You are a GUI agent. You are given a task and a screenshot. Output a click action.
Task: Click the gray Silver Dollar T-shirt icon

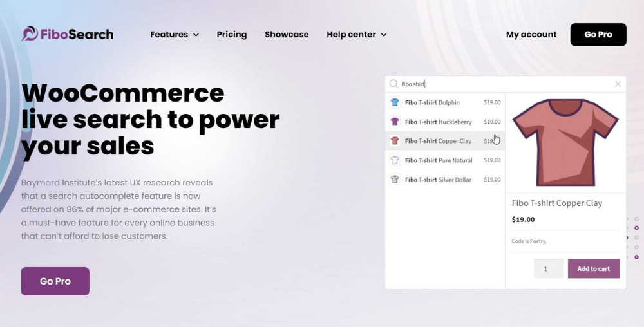point(395,180)
